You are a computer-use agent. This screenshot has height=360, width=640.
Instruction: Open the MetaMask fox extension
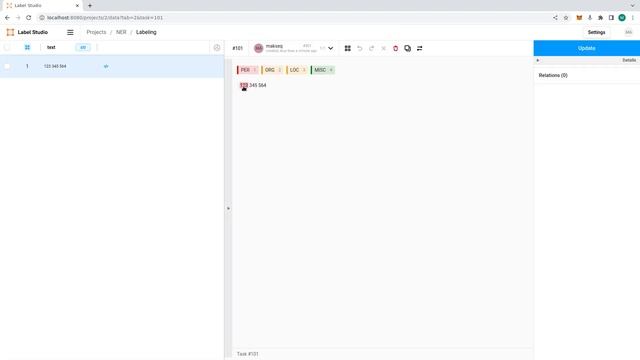pyautogui.click(x=579, y=18)
